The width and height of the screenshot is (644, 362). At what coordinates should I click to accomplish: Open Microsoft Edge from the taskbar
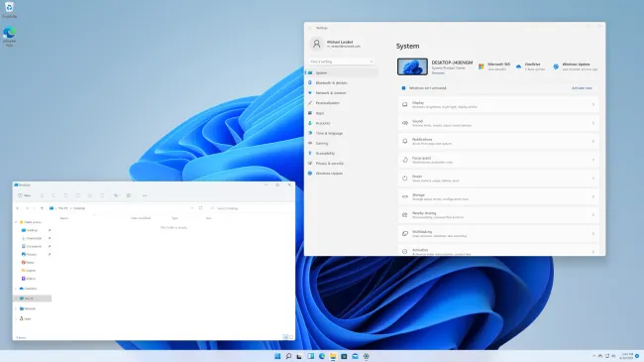(x=322, y=356)
